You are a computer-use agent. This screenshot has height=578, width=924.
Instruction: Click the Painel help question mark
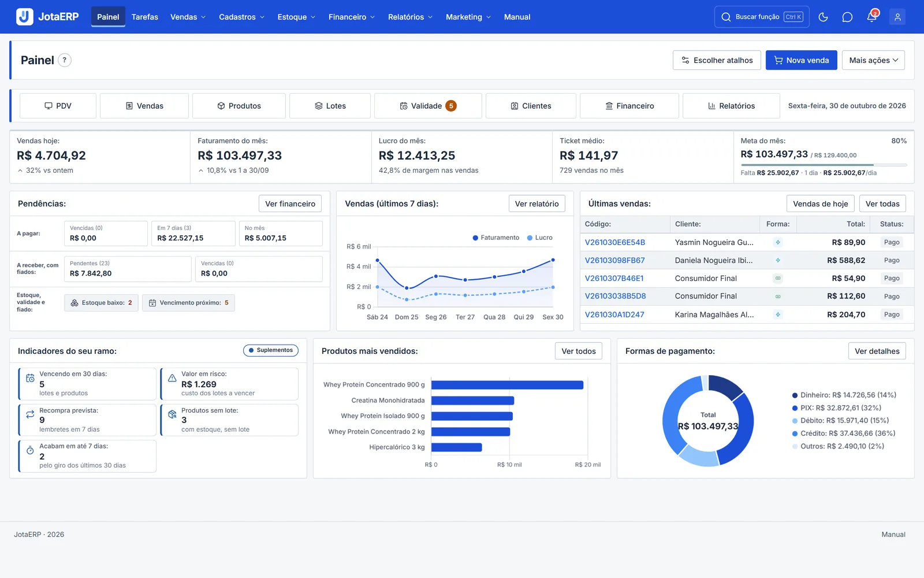click(x=65, y=60)
